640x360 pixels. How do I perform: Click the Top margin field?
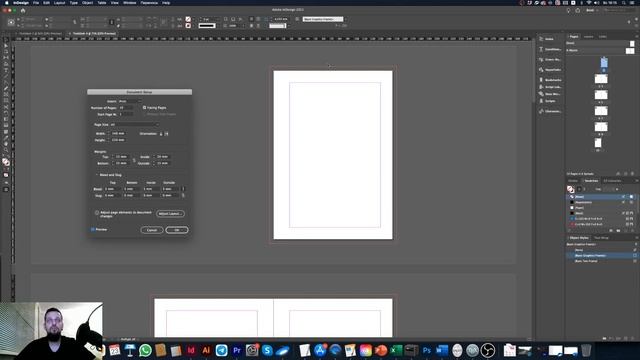pyautogui.click(x=121, y=157)
